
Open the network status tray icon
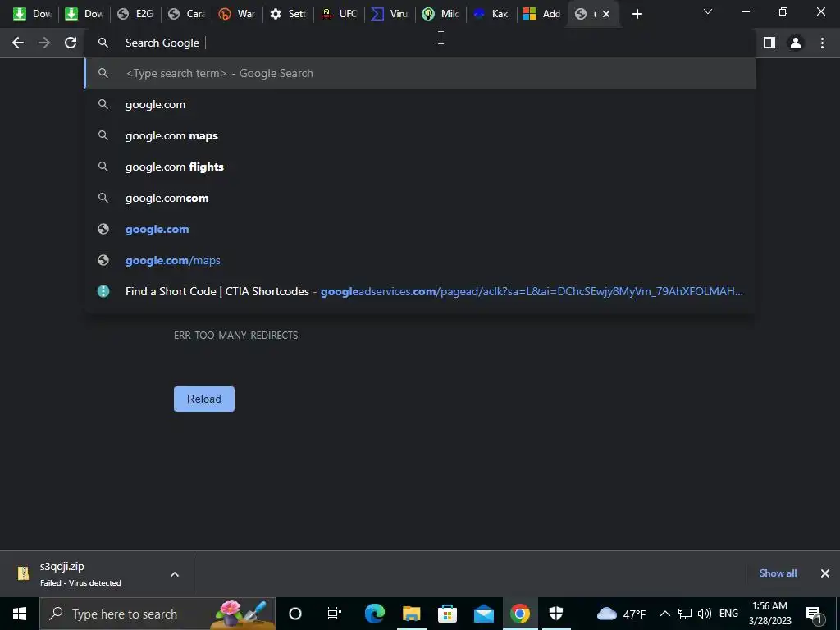(x=685, y=614)
